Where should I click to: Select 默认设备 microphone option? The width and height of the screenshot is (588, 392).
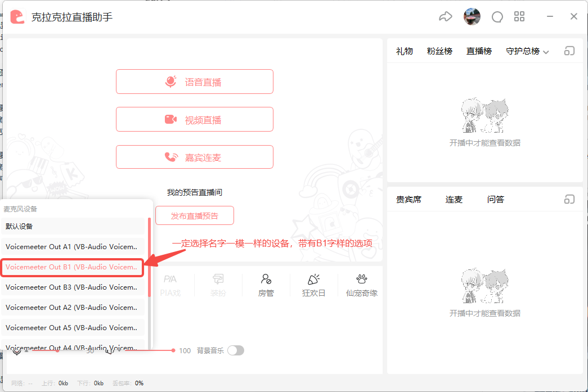point(73,226)
